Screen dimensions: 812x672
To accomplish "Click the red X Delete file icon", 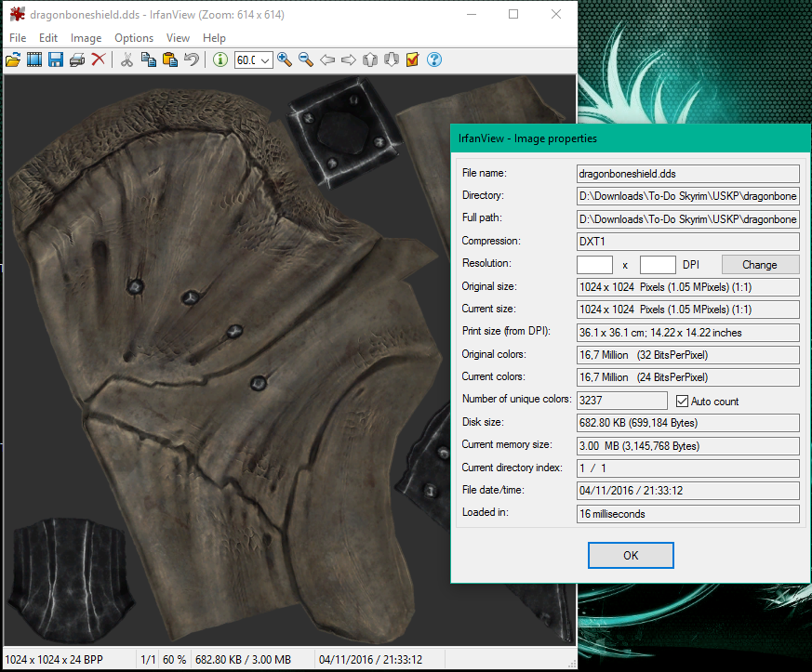I will [x=98, y=60].
